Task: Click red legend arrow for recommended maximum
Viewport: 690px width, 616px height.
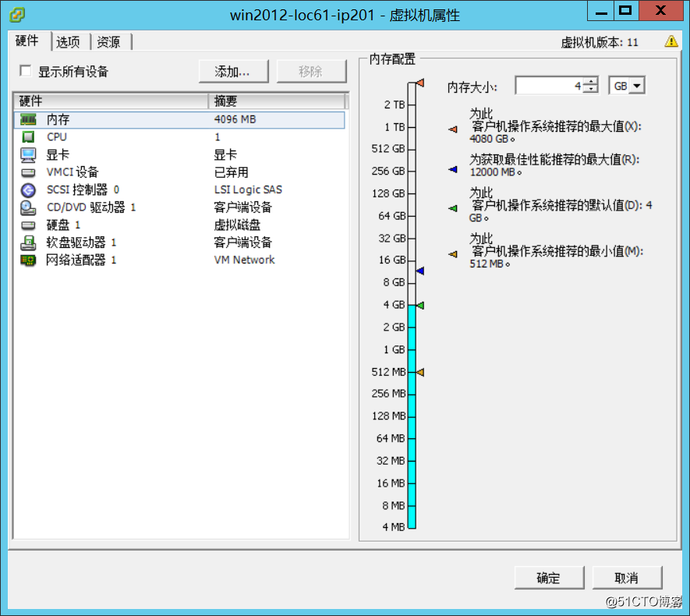Action: (453, 129)
